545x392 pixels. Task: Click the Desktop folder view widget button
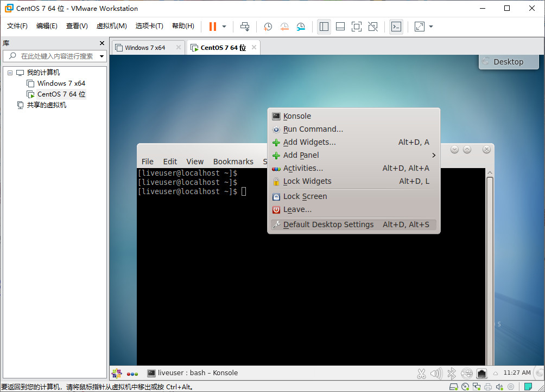(509, 62)
